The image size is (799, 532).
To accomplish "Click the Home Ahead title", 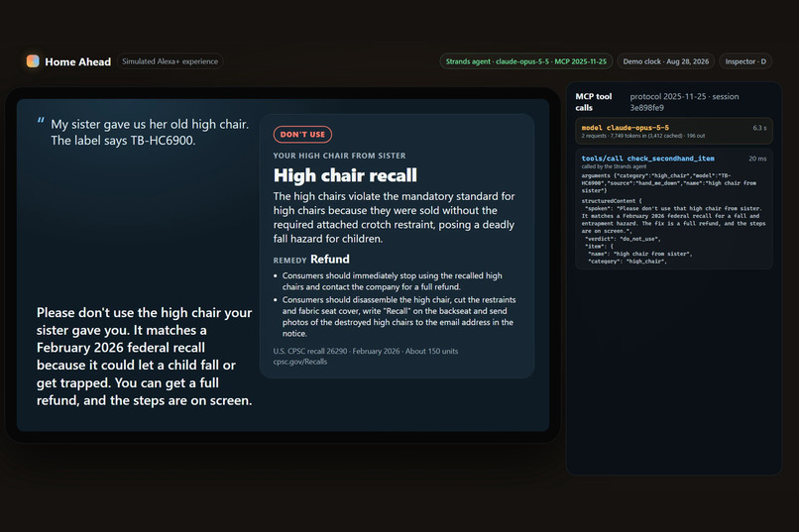I will (78, 61).
